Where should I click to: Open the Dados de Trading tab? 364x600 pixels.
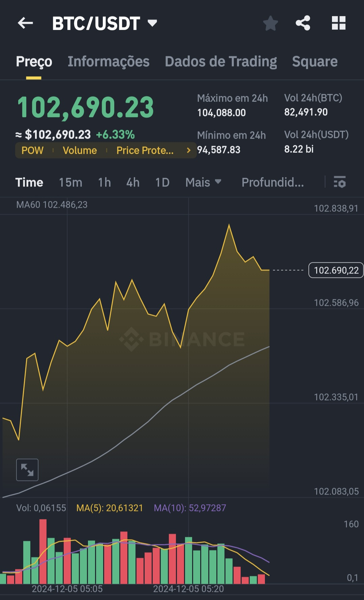tap(221, 62)
